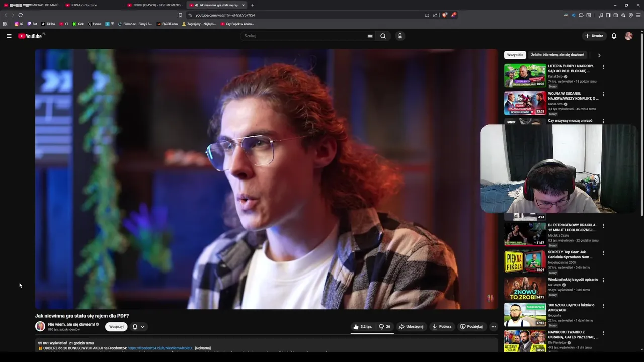Image resolution: width=644 pixels, height=362 pixels.
Task: Open the 100 SZOKUJĄCYCH faktów o AMISZACH thumbnail
Action: click(525, 315)
